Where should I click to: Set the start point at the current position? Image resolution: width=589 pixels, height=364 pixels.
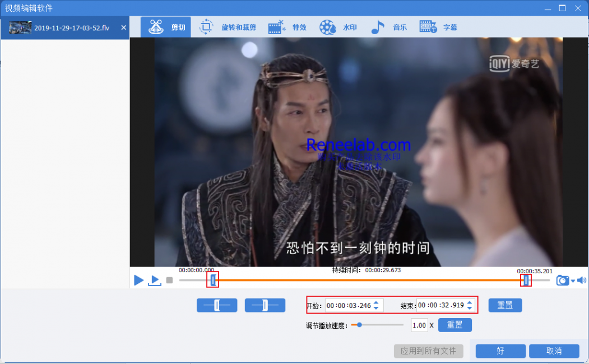tap(217, 305)
